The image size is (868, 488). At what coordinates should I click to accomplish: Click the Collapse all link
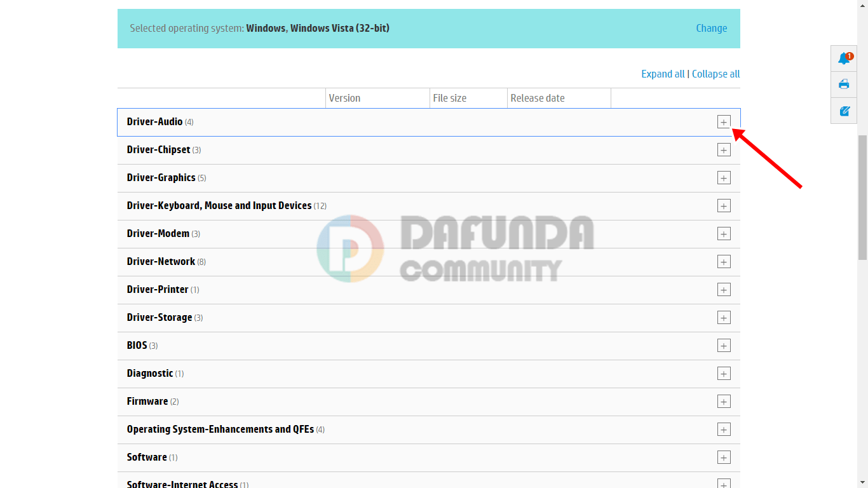click(715, 74)
